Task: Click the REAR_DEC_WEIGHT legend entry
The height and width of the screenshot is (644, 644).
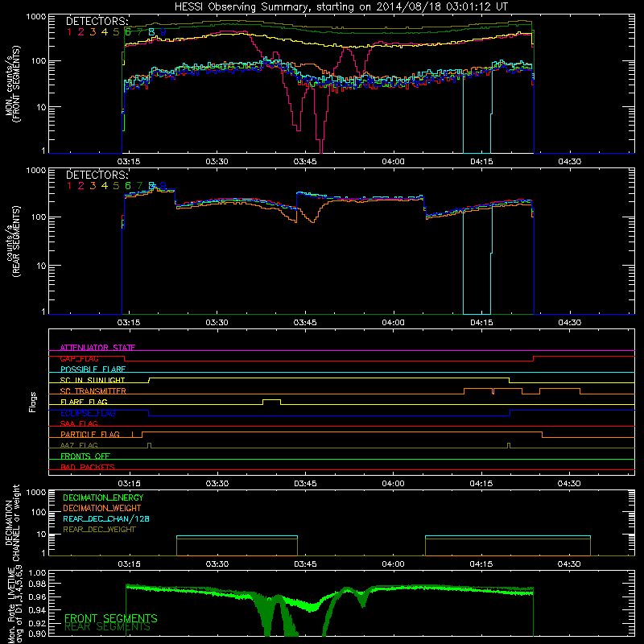Action: point(99,530)
